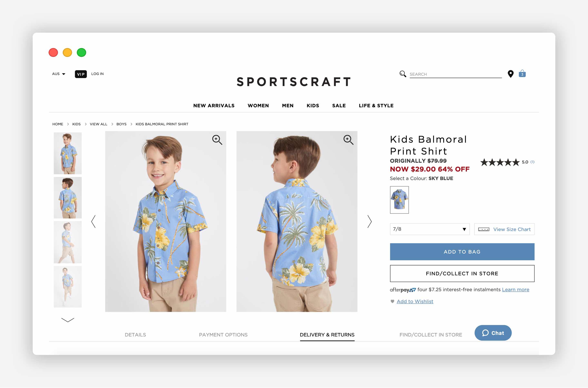Click the search icon to open search
Image resolution: width=588 pixels, height=388 pixels.
[x=403, y=74]
